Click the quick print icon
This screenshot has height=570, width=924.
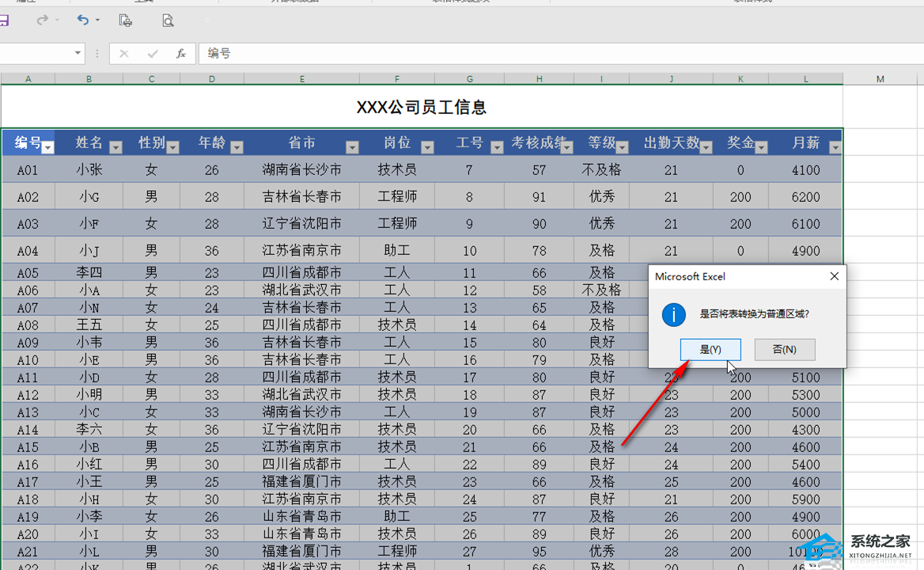(x=125, y=21)
